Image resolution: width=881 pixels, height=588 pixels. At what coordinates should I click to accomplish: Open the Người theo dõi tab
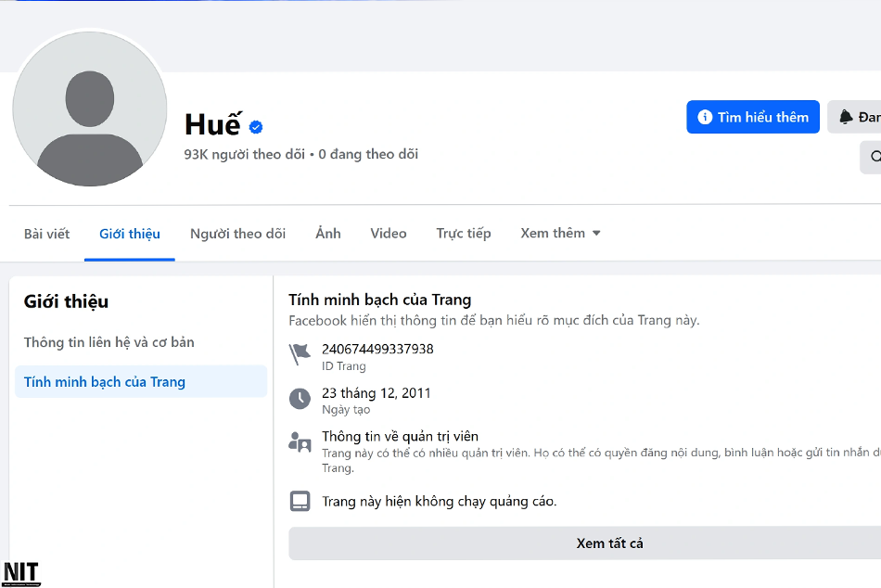[237, 234]
